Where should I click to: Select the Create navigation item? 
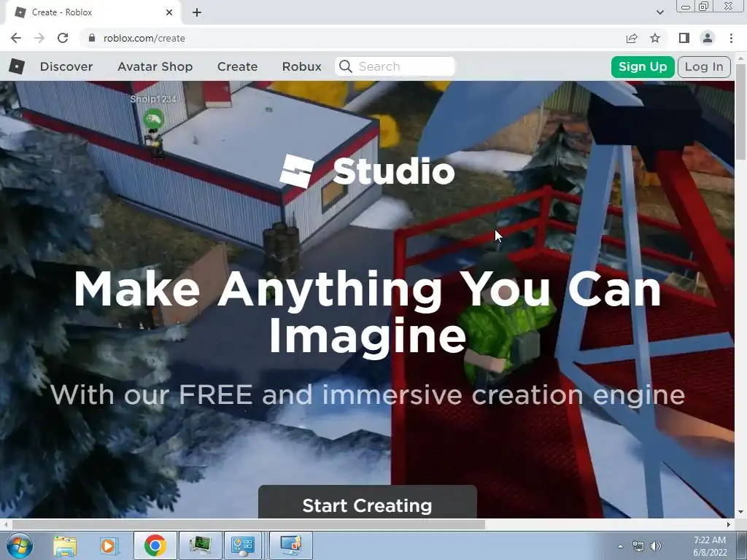[x=237, y=66]
